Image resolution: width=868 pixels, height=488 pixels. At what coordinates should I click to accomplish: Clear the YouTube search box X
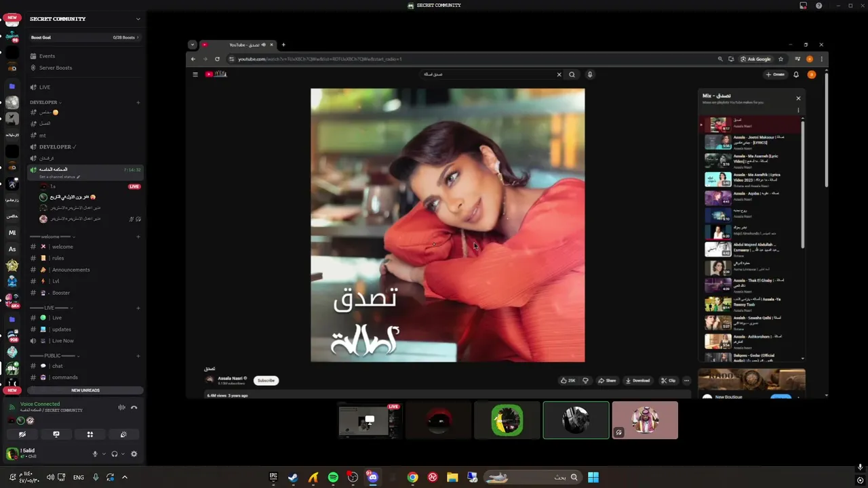(x=559, y=75)
